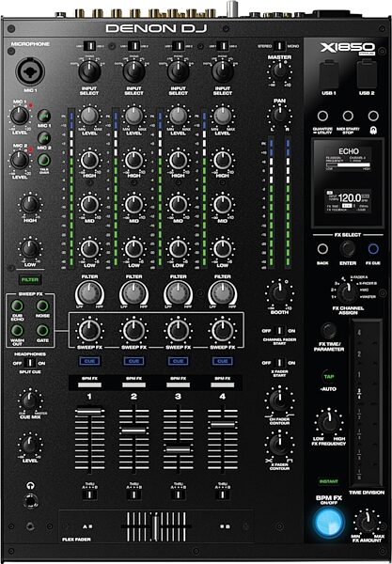392x564 pixels.
Task: Click the Flex Fader crossfader handle
Action: (156, 527)
